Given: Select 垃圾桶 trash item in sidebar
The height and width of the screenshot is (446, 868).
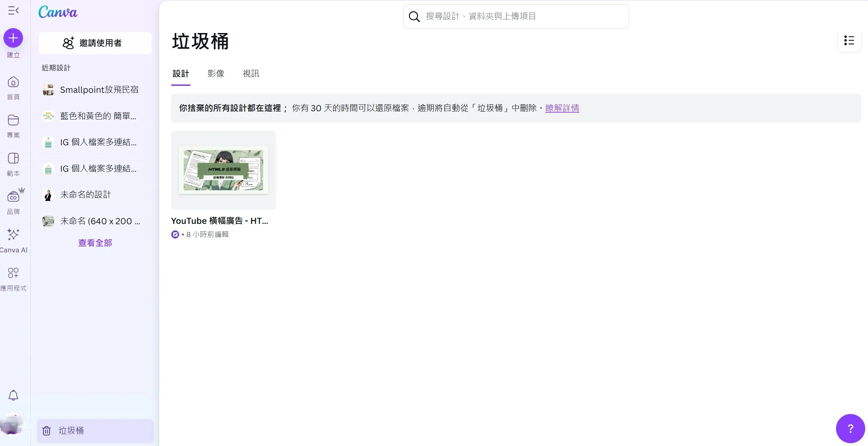Looking at the screenshot, I should point(95,431).
